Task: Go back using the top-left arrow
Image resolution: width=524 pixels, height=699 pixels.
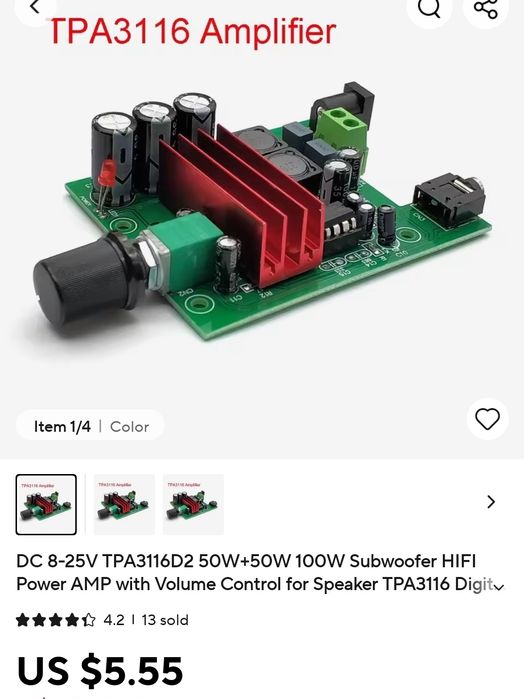Action: [35, 7]
